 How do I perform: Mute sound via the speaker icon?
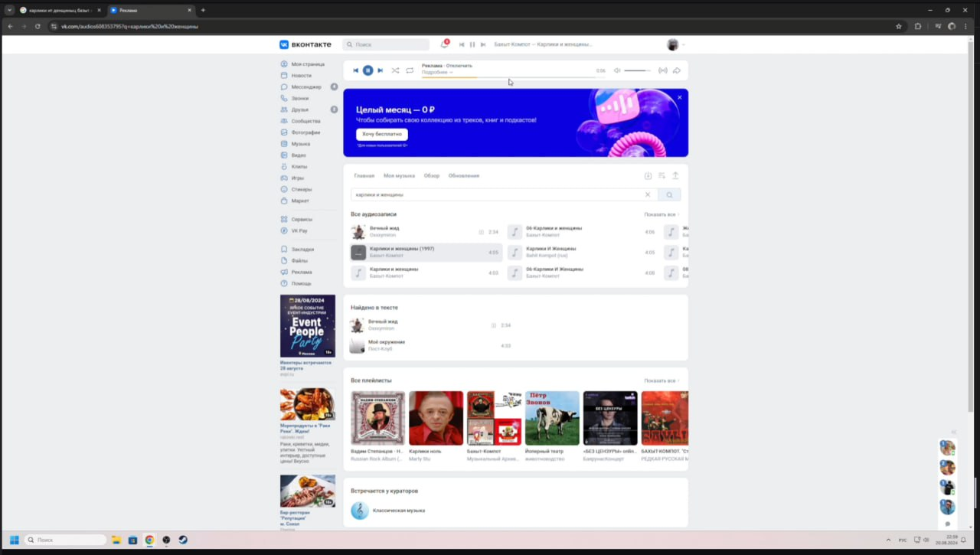617,70
